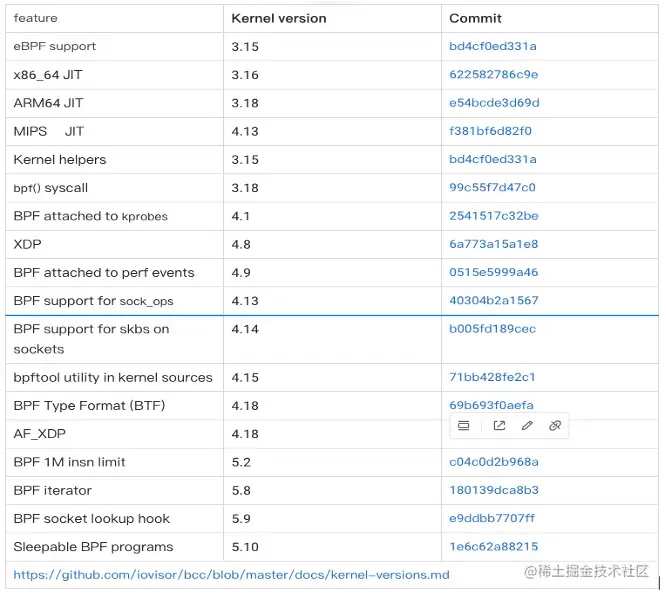
Task: Select the 'XDP' feature cell
Action: [114, 244]
